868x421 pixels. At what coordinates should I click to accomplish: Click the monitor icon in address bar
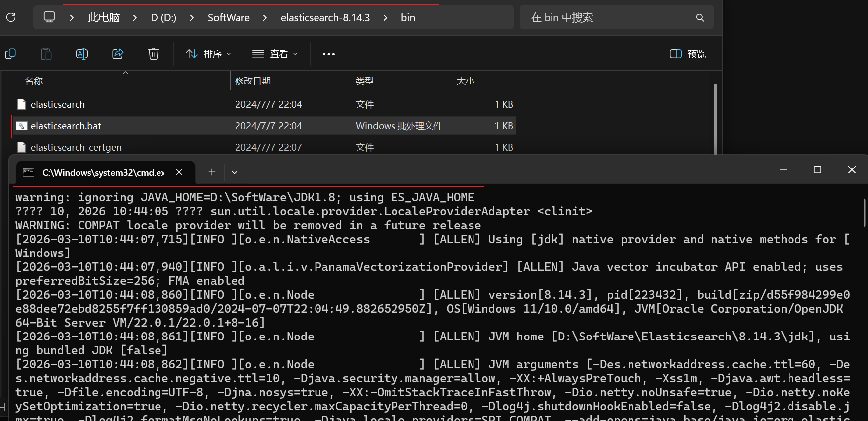pos(49,17)
